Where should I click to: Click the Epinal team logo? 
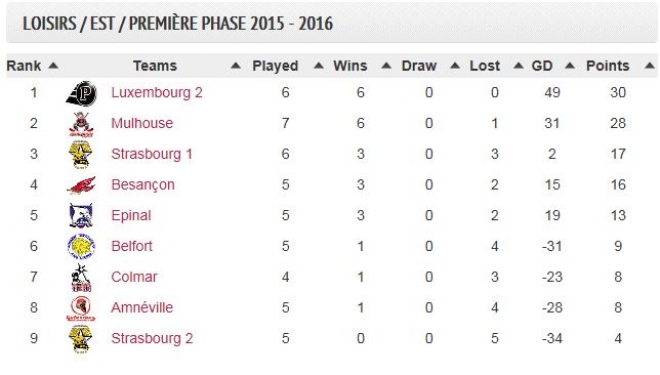81,215
